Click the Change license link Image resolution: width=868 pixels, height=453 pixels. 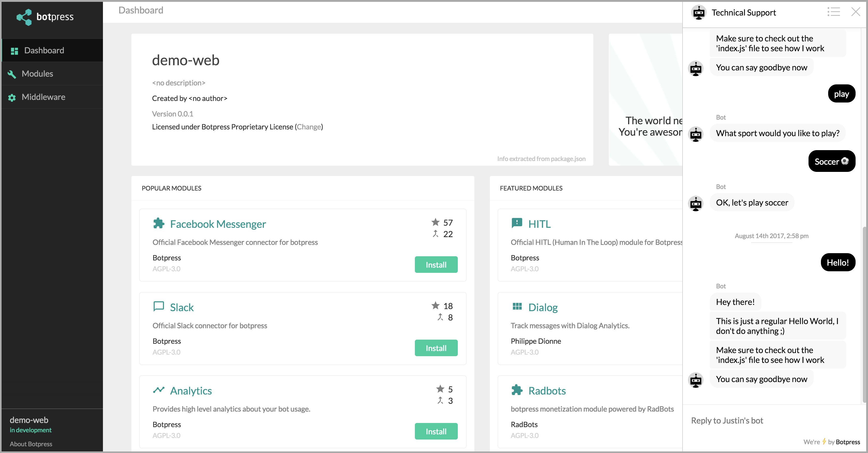(x=309, y=127)
